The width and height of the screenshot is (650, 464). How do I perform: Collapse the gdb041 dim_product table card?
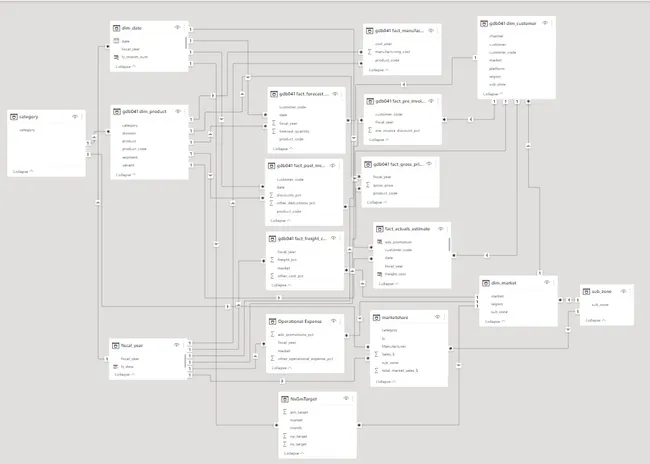coord(126,175)
